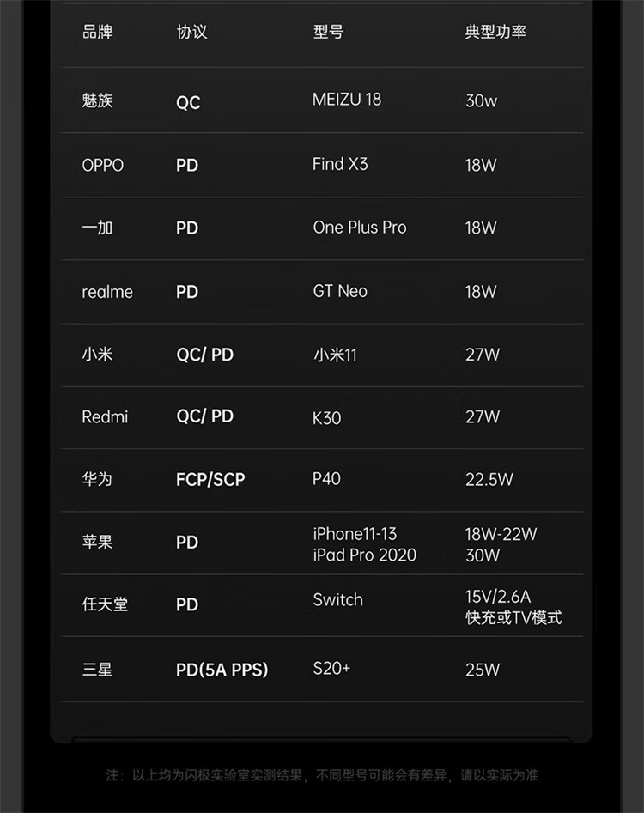
Task: Click the footnote text below the table
Action: point(322,775)
